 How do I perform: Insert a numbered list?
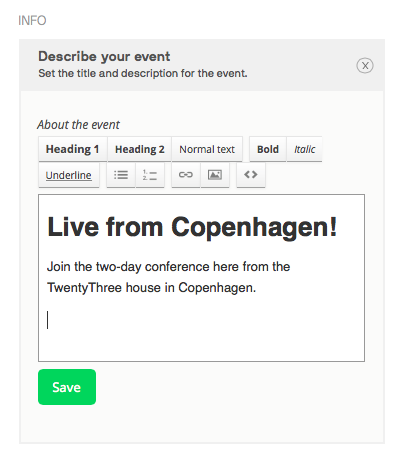tap(150, 175)
